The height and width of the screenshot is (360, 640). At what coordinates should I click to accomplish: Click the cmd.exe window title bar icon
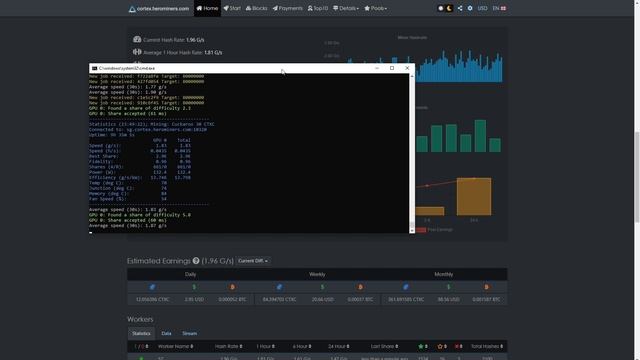tap(94, 68)
